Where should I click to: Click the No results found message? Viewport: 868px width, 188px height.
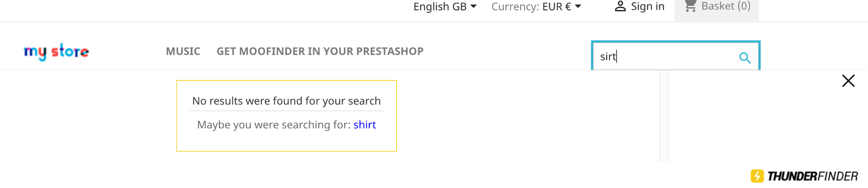point(286,101)
